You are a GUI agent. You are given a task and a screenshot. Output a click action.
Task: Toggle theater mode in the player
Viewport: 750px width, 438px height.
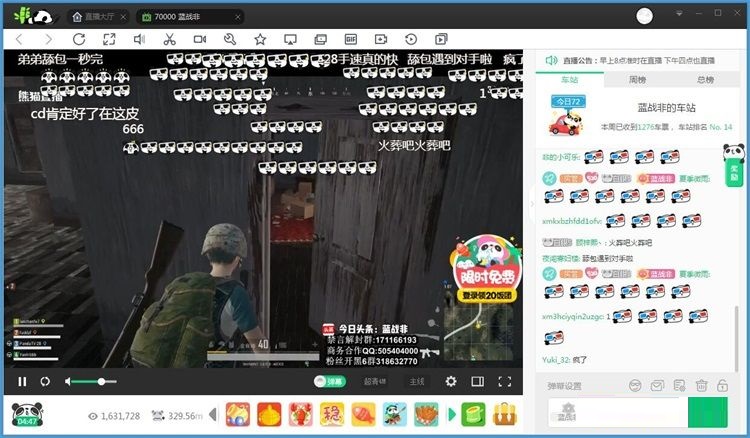[478, 381]
